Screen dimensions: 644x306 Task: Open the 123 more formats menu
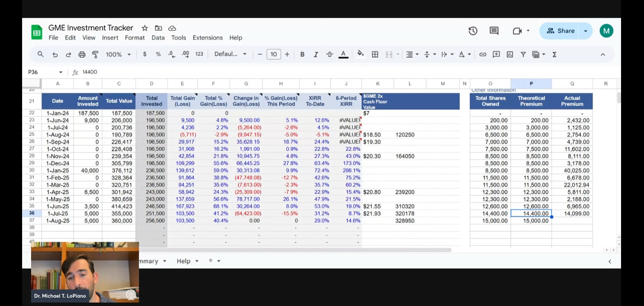tap(199, 54)
